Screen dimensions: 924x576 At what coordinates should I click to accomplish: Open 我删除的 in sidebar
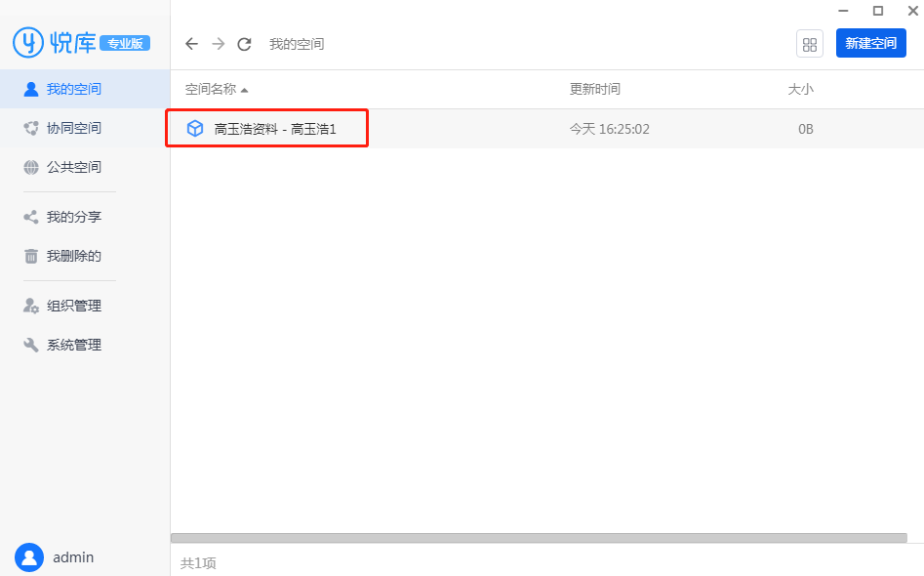[x=85, y=256]
